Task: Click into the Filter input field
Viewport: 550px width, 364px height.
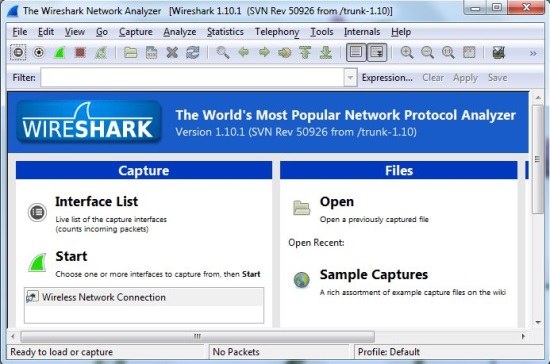Action: coord(193,77)
